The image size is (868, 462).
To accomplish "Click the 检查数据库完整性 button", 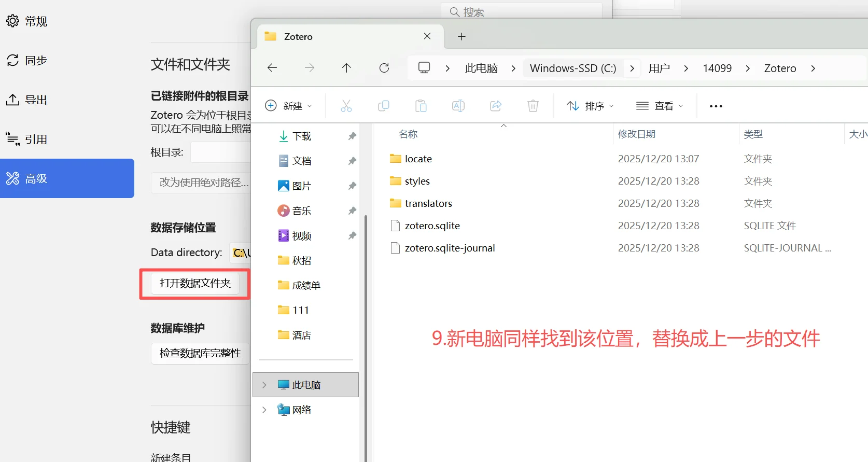I will (200, 353).
